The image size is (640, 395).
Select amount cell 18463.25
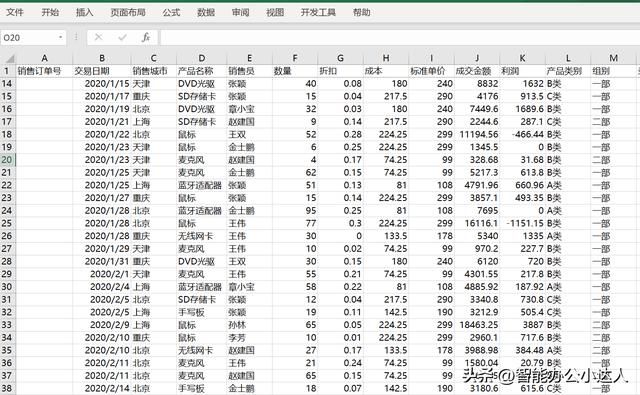pos(477,325)
